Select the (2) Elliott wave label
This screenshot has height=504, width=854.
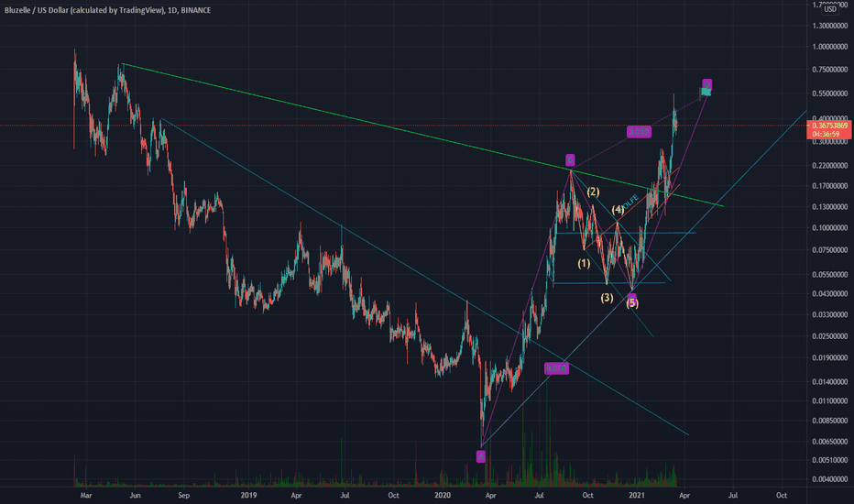click(x=593, y=192)
